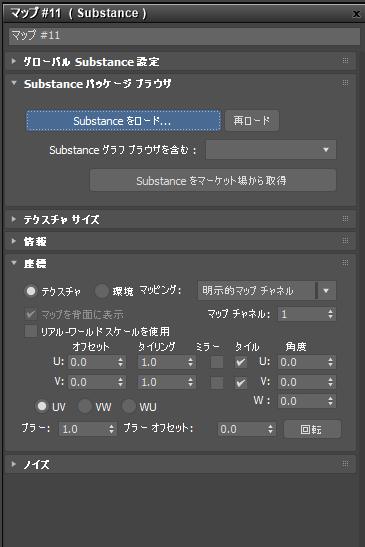
Task: Click the Substance をロード... button
Action: click(124, 121)
